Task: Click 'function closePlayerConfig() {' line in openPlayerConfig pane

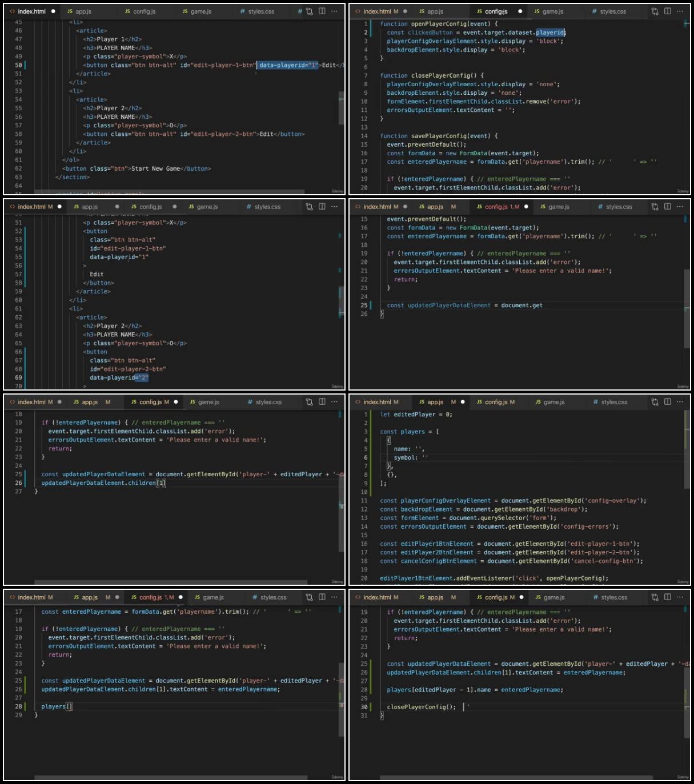Action: [x=432, y=75]
